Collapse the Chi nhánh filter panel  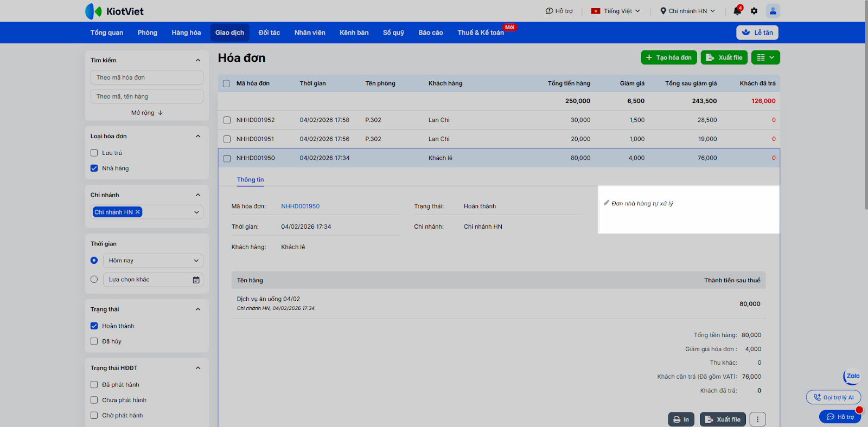point(198,195)
